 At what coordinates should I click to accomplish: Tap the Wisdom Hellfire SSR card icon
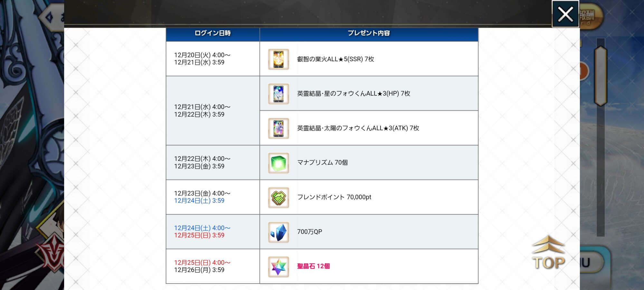click(x=279, y=59)
